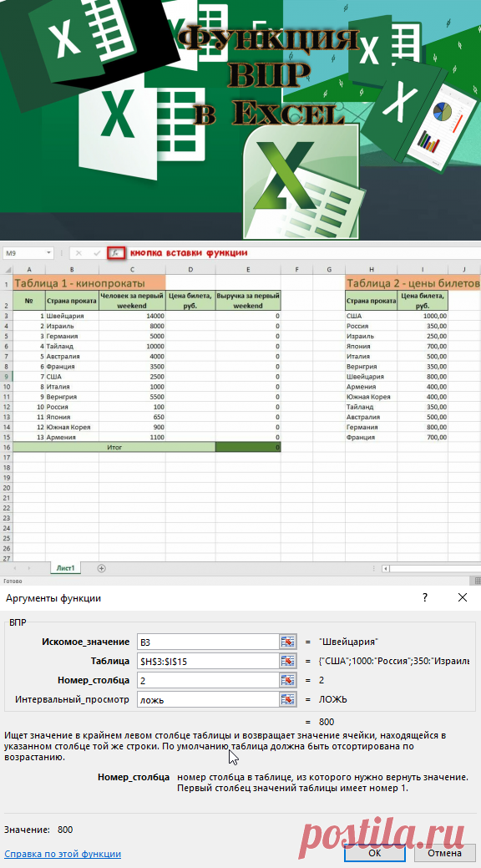Select column header E

pos(248,269)
